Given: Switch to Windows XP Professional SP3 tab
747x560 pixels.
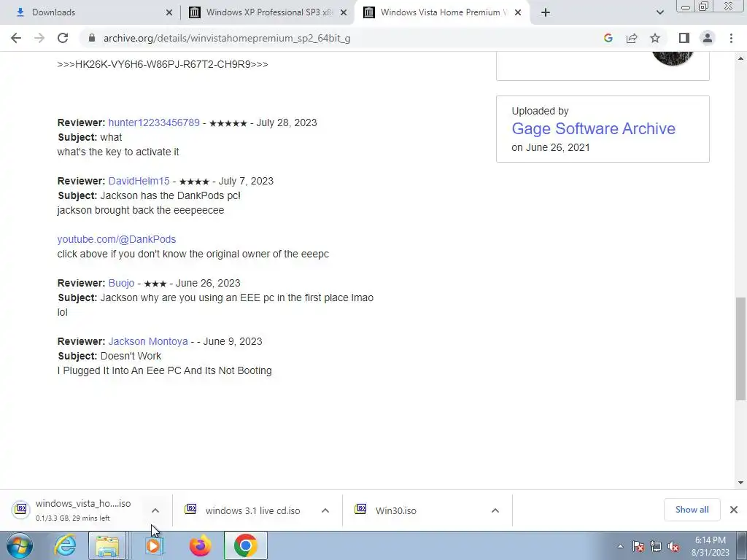Looking at the screenshot, I should pyautogui.click(x=268, y=12).
